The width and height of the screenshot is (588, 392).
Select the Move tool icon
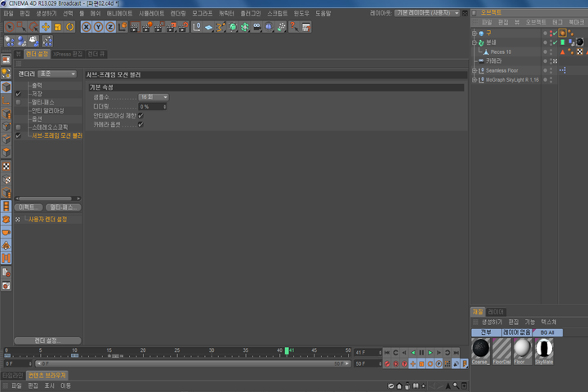(x=46, y=27)
